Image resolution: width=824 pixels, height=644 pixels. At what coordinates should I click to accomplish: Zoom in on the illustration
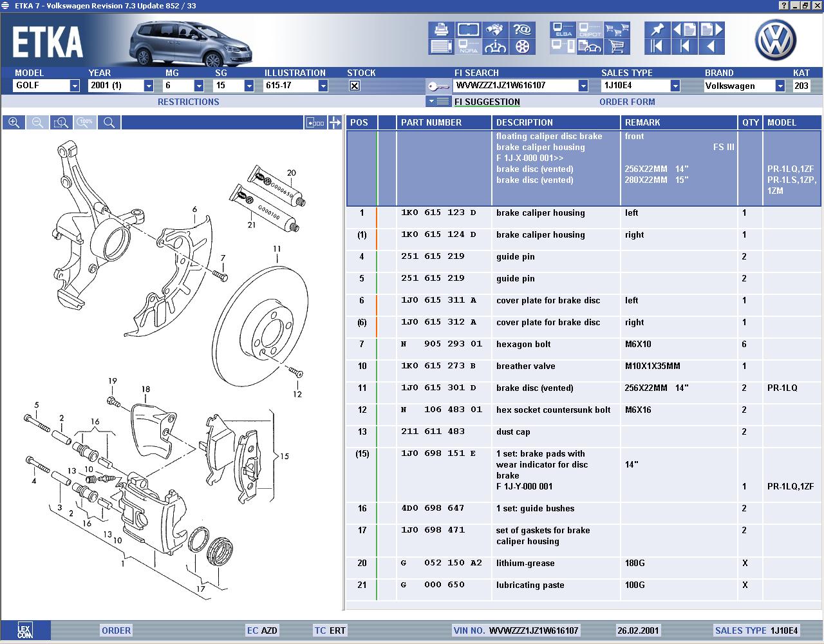point(14,122)
